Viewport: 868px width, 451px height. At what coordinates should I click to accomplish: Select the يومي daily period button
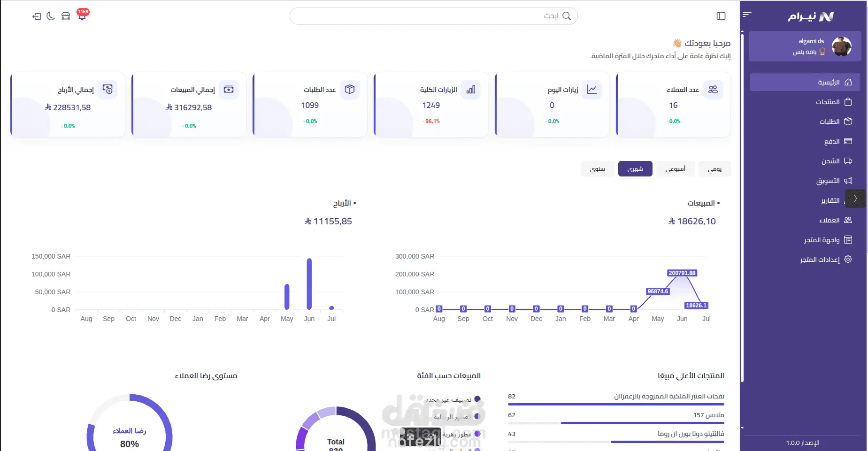click(x=714, y=169)
